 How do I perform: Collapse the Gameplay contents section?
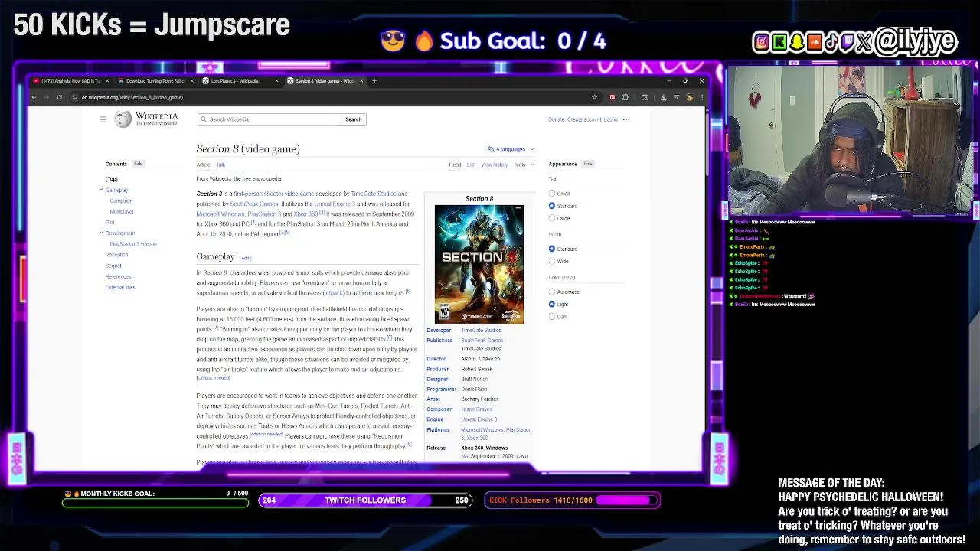(101, 189)
